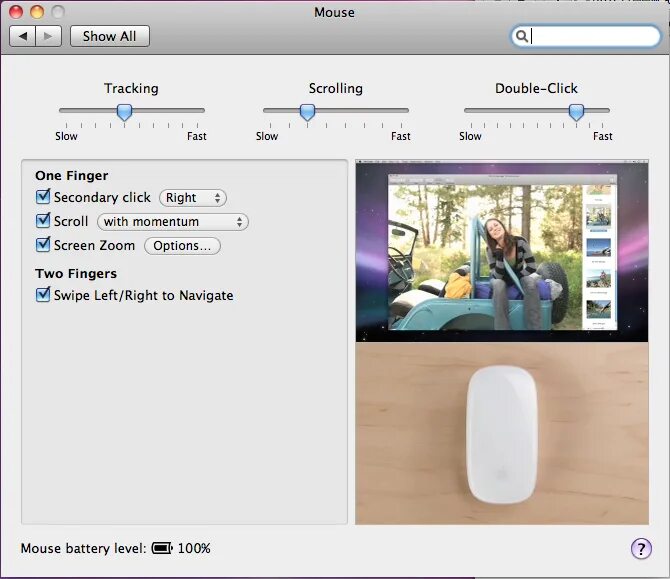Minimize the Mouse window with yellow button
Screen dimensions: 670x579
click(37, 12)
